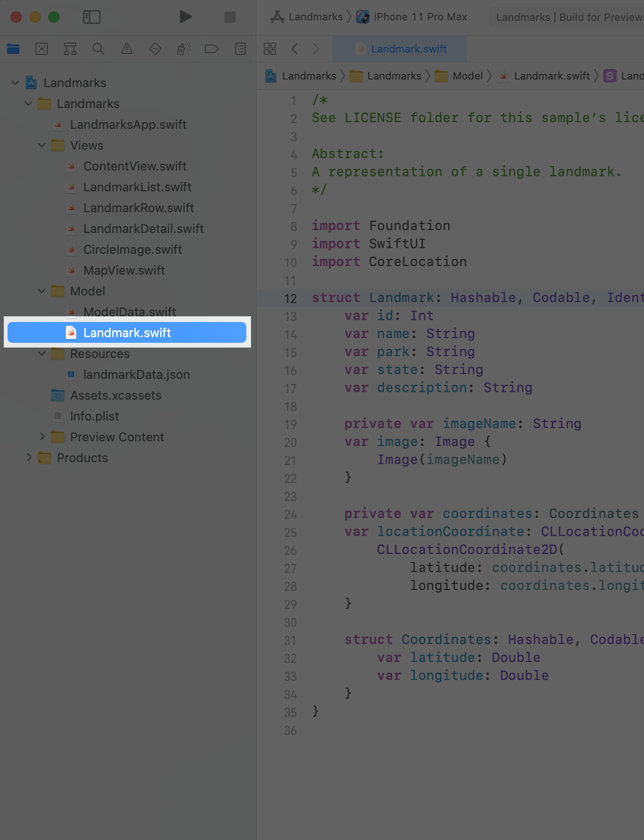Choose the Landmarks scheme in toolbar
The image size is (644, 840).
(306, 17)
